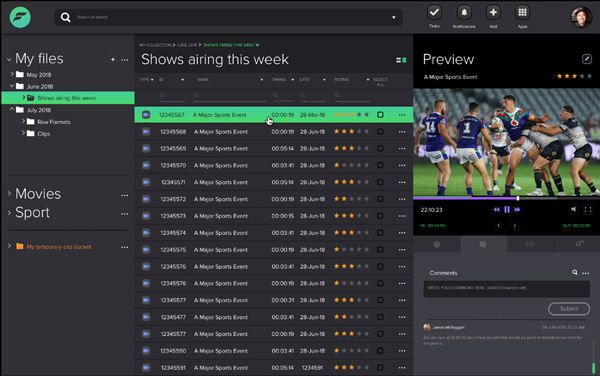
Task: Add a new item with My files plus
Action: pos(112,59)
